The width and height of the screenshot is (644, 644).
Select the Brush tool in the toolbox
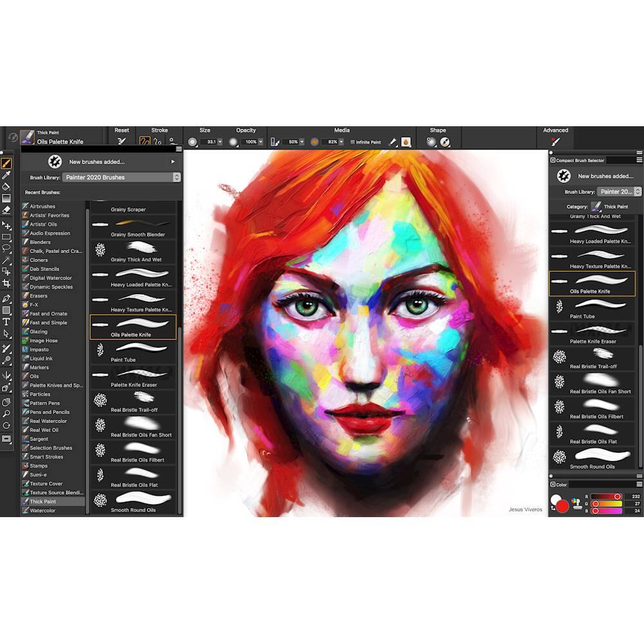7,164
